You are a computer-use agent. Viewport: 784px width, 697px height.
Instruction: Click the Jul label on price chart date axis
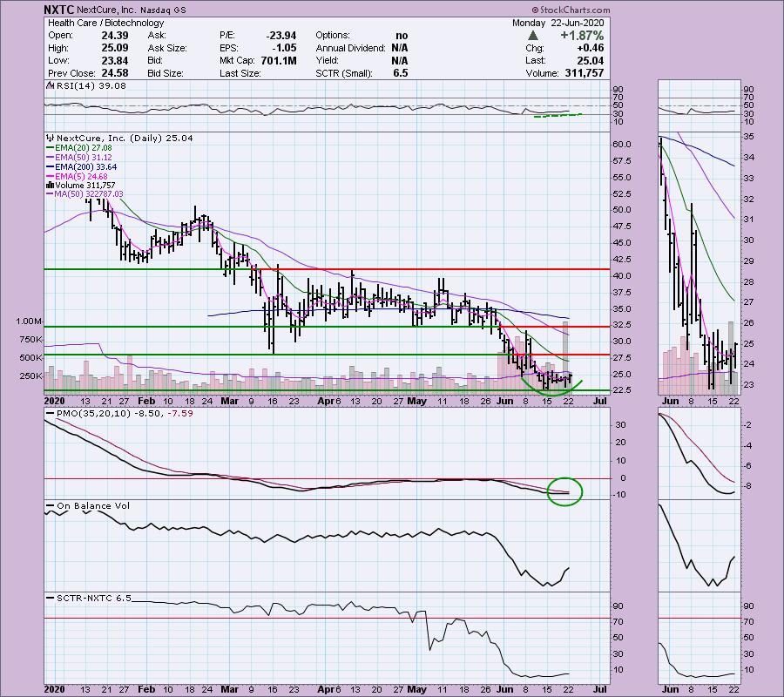coord(599,401)
